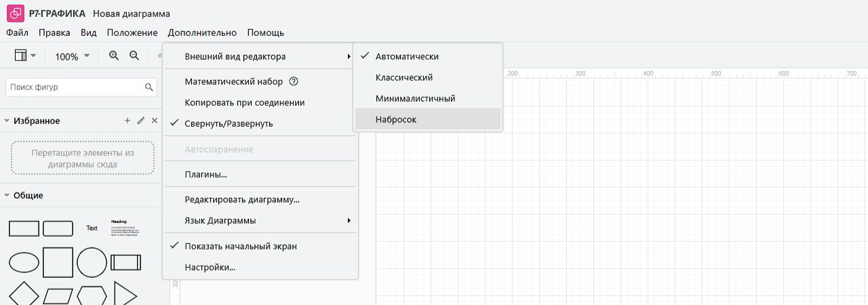Open the 100% zoom level dropdown
Image resolution: width=868 pixels, height=305 pixels.
tap(72, 56)
